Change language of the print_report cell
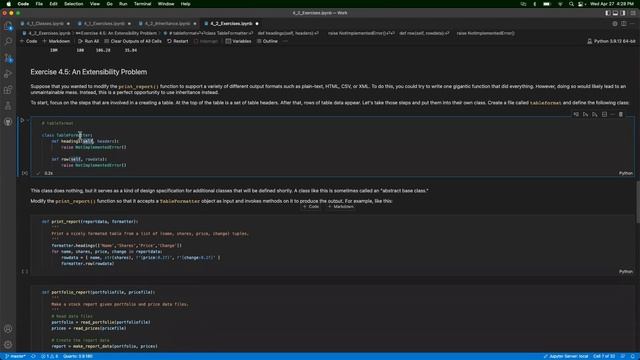This screenshot has width=640, height=360. (x=625, y=271)
